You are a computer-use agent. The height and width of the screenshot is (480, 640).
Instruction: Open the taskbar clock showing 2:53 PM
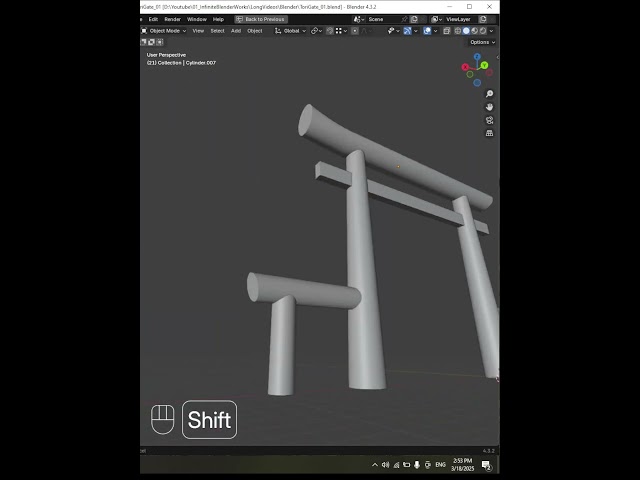tap(463, 464)
